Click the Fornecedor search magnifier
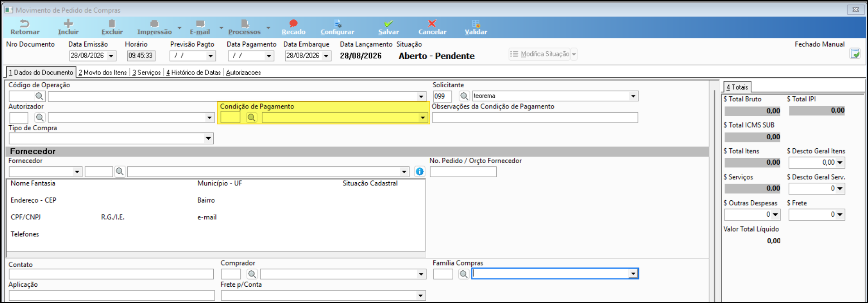Viewport: 868px width, 303px height. (120, 171)
